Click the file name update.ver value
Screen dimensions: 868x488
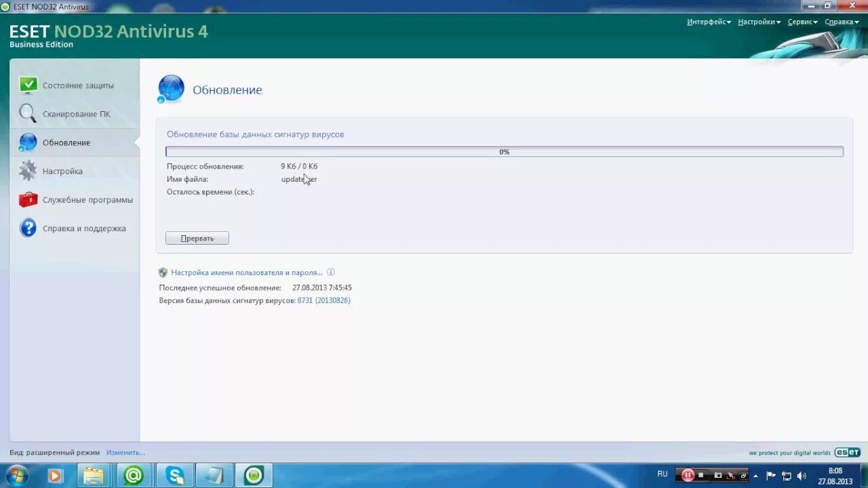[299, 179]
